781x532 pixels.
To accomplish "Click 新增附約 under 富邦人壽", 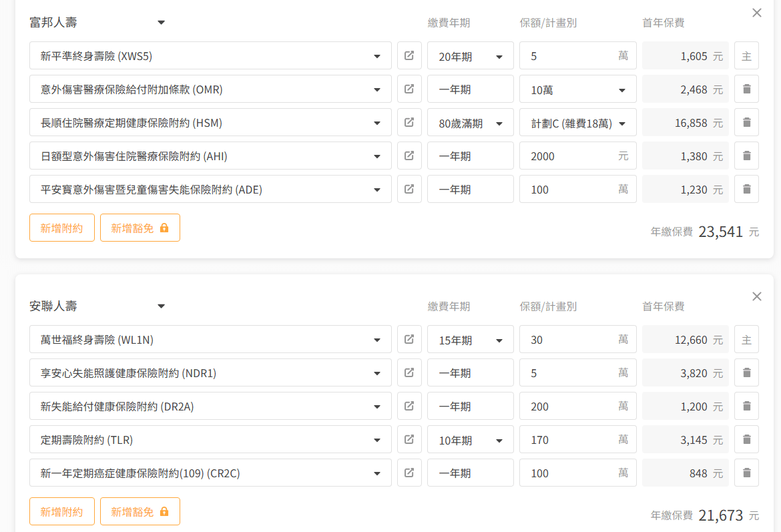I will coord(62,228).
